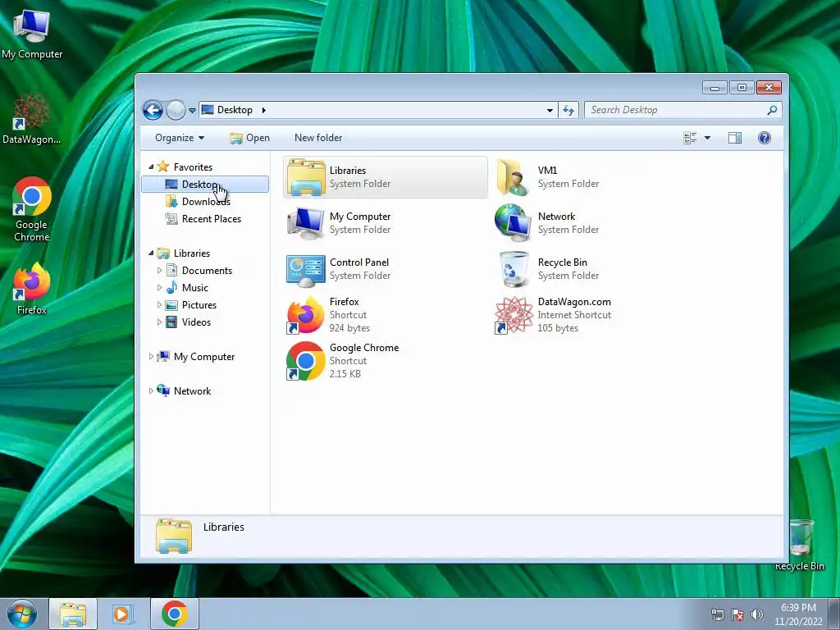Expand the address bar history dropdown
The height and width of the screenshot is (630, 840).
pyautogui.click(x=550, y=111)
